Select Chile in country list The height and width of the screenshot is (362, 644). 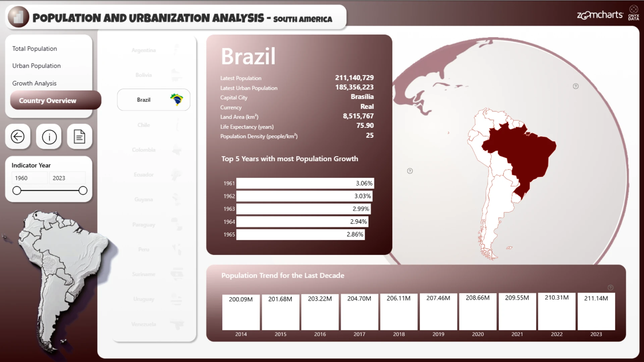[x=154, y=125]
